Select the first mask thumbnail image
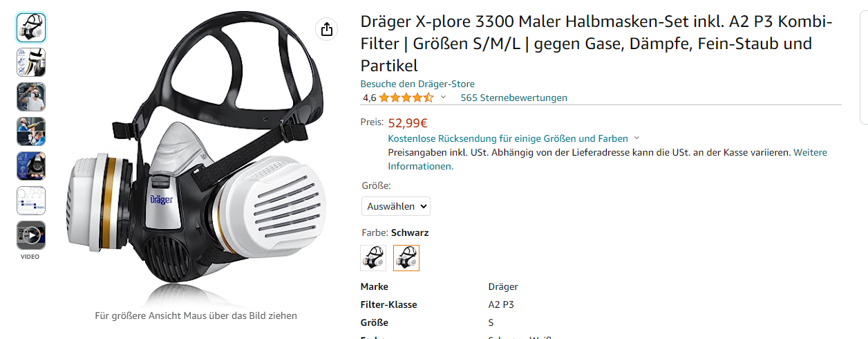This screenshot has width=868, height=339. 31,28
